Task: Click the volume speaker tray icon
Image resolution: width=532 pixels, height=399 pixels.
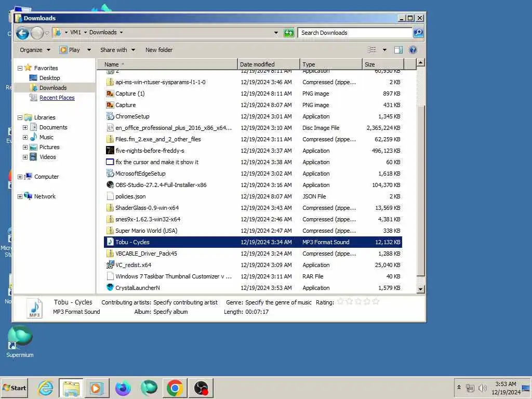Action: 482,388
